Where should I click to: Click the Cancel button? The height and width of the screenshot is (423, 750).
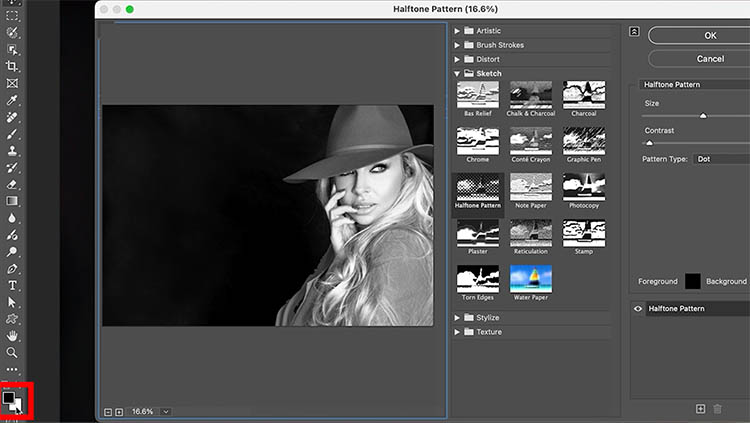tap(709, 58)
